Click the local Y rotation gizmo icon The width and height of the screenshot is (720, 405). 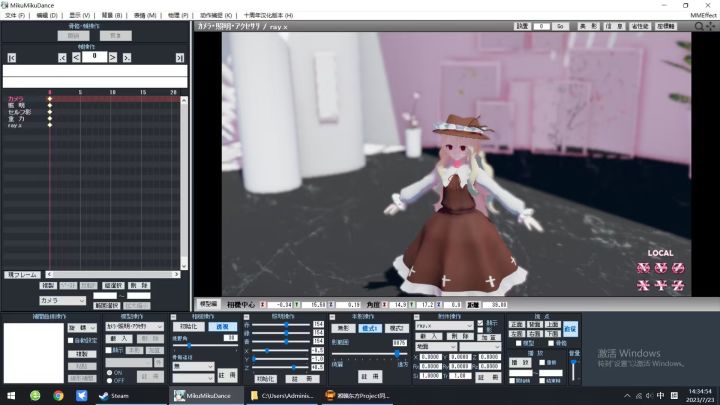[661, 268]
